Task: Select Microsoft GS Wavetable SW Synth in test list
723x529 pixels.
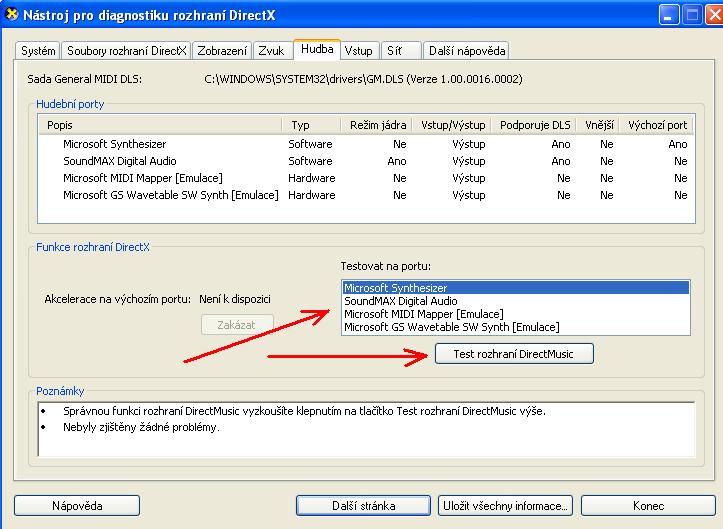Action: [516, 327]
